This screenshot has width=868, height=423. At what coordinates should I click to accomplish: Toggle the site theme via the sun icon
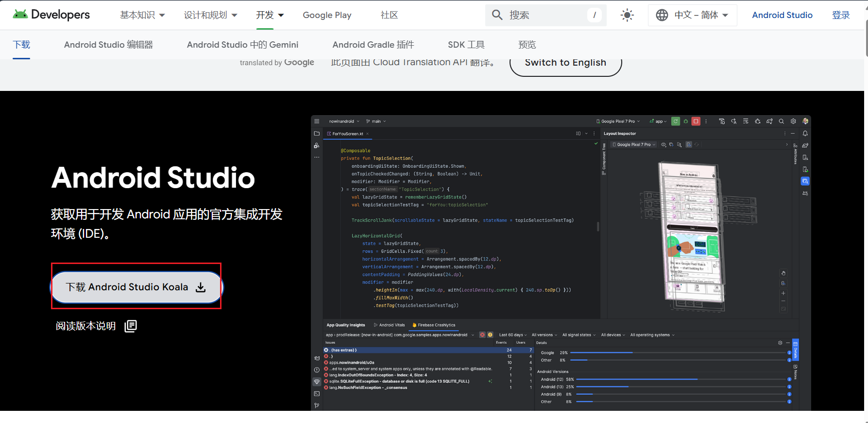[x=627, y=15]
